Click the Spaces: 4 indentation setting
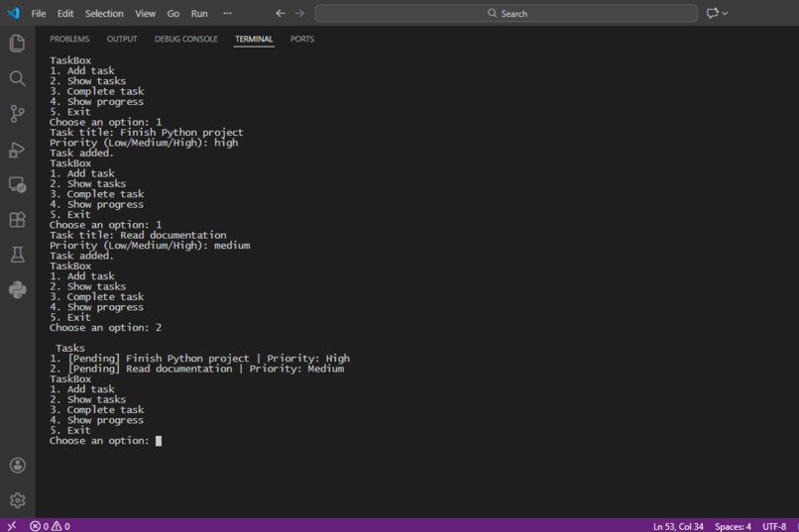The height and width of the screenshot is (532, 799). click(x=733, y=526)
